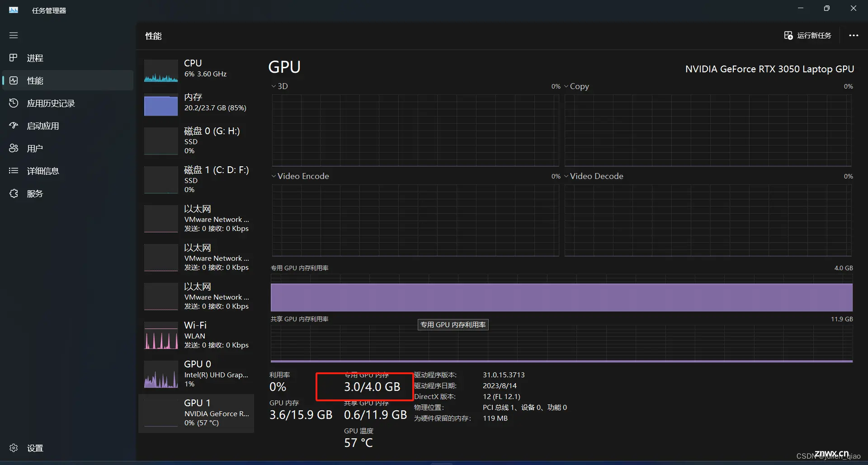Click the 3.6/15.9 GB GPU memory value
The height and width of the screenshot is (465, 868).
tap(301, 415)
